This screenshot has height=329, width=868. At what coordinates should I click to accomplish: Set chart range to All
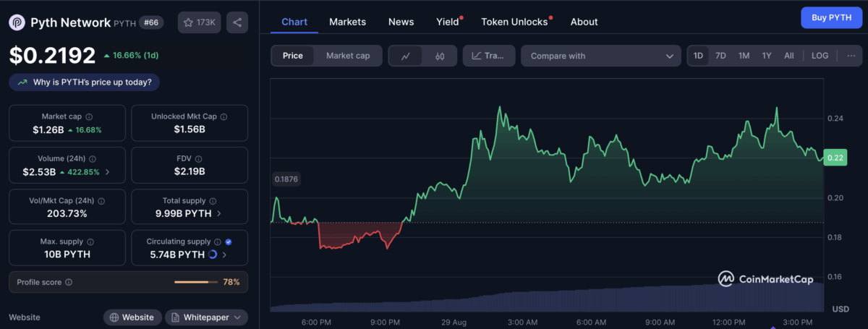point(788,56)
